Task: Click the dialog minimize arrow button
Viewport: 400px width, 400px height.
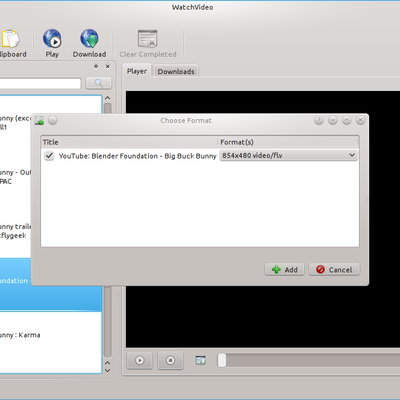Action: 333,120
